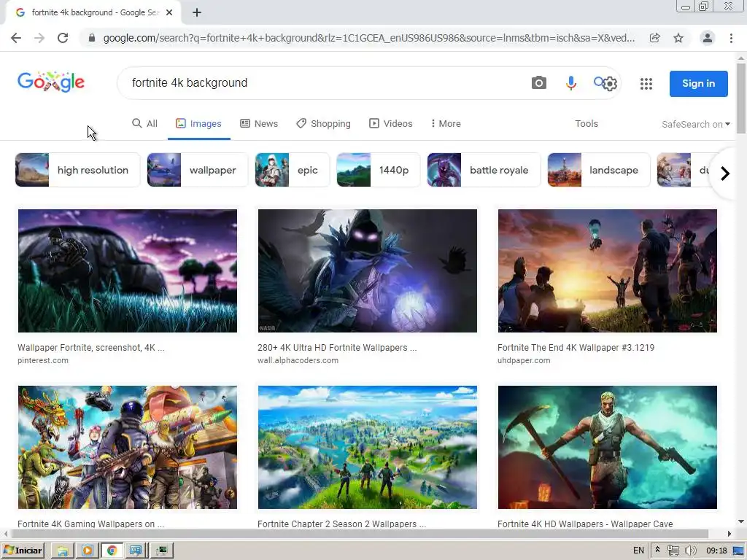
Task: Open the Tools filter option
Action: click(586, 124)
